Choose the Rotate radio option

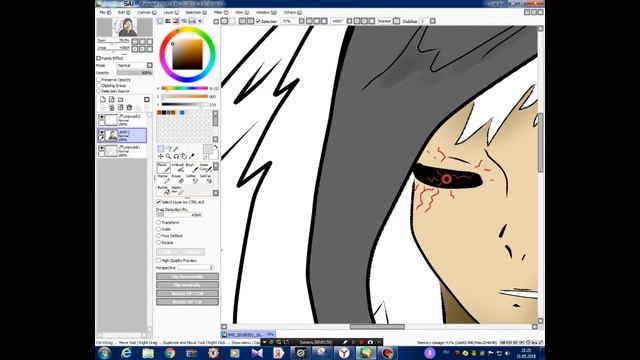tap(159, 242)
